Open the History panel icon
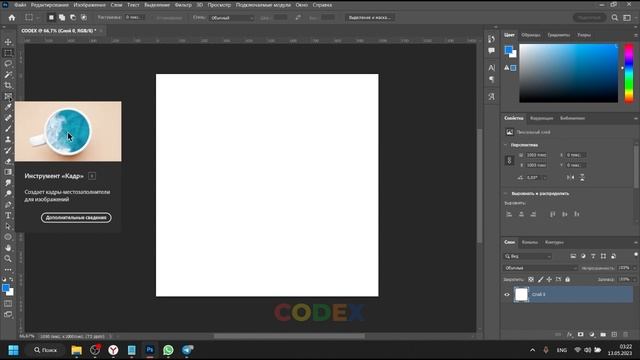The image size is (640, 360). [x=491, y=39]
